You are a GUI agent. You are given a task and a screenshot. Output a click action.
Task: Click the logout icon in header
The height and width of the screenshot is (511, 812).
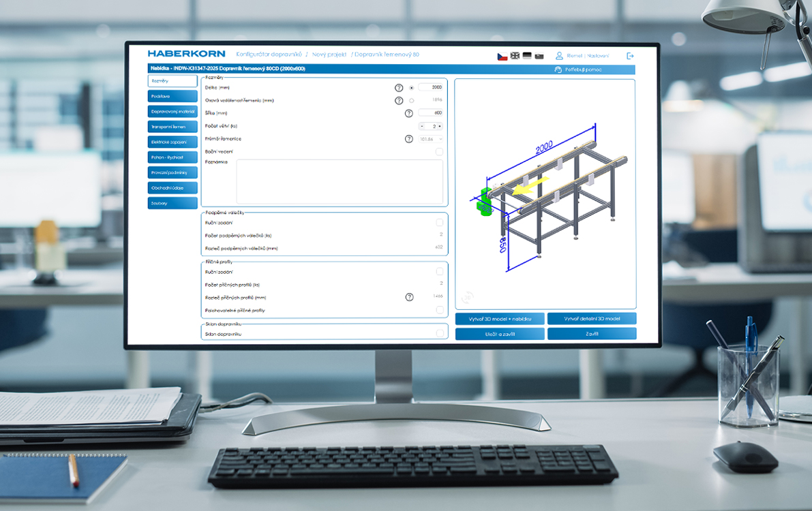click(630, 56)
